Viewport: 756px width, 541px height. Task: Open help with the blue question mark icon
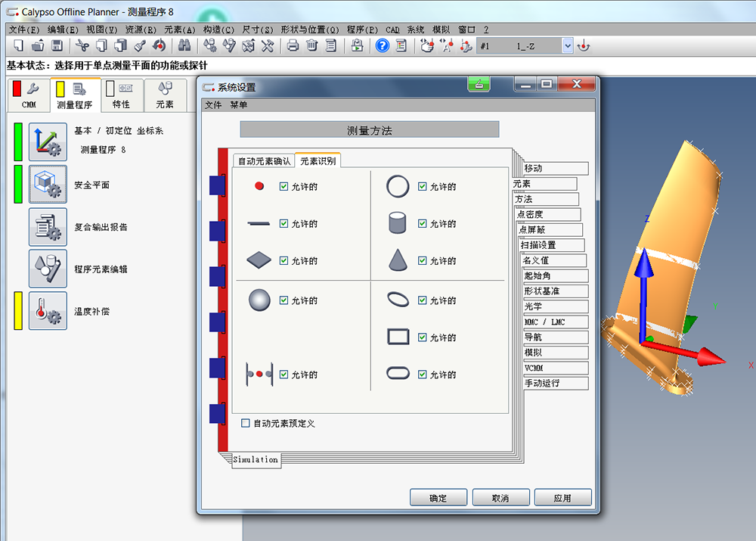(382, 46)
